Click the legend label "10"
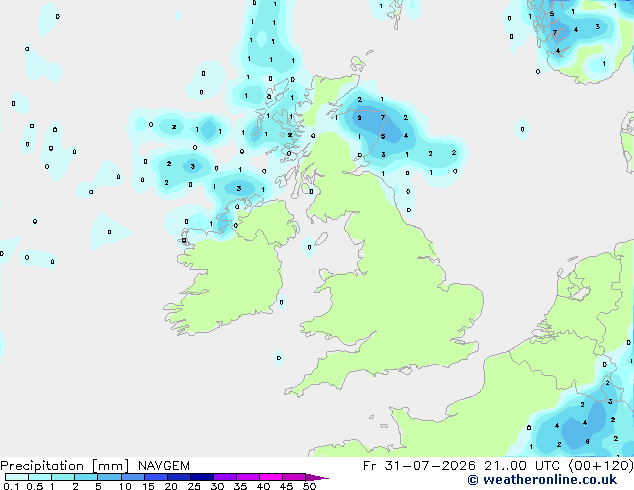634x490 pixels. [x=125, y=486]
